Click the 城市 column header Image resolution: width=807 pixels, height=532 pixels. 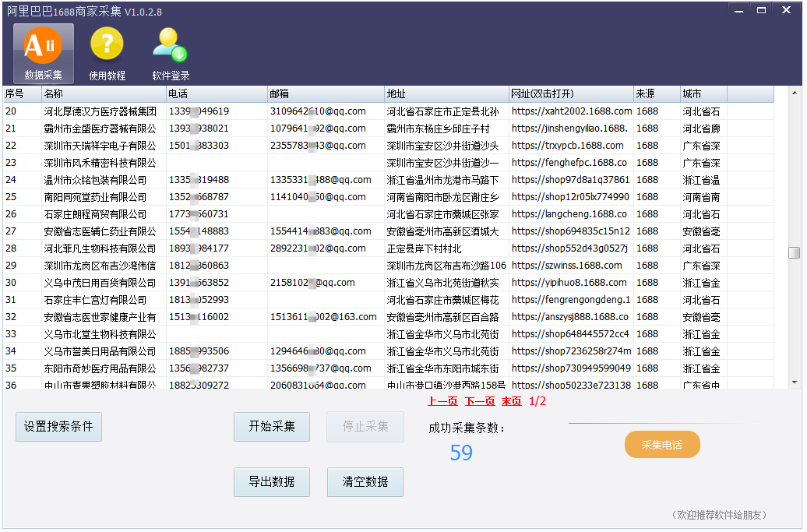coord(703,94)
